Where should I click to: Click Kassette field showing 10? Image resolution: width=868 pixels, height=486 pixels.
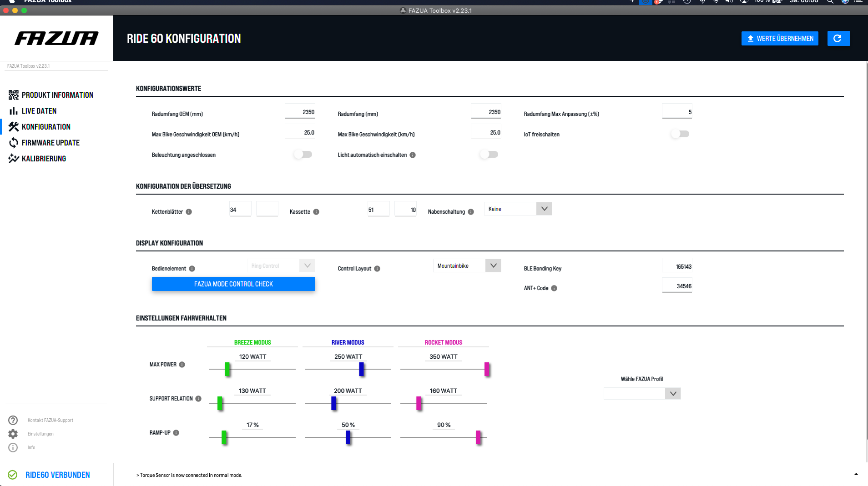pos(405,209)
